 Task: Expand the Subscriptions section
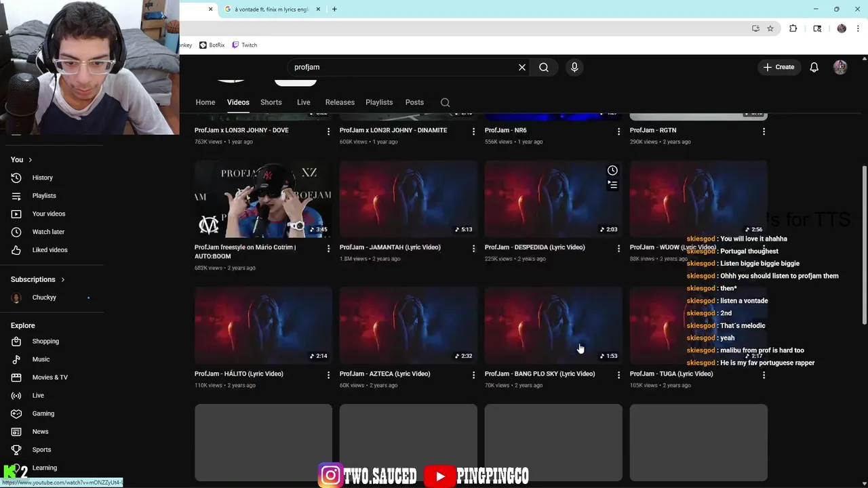pos(38,279)
